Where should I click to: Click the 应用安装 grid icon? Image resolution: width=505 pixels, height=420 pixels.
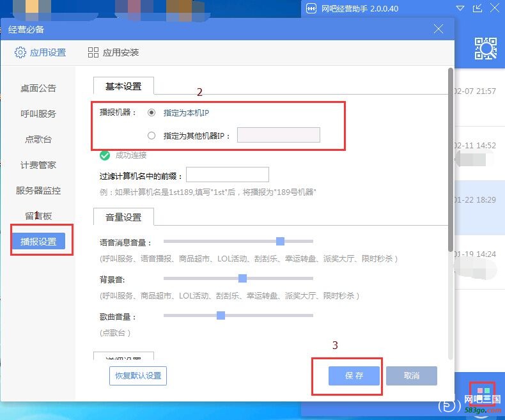coord(93,52)
